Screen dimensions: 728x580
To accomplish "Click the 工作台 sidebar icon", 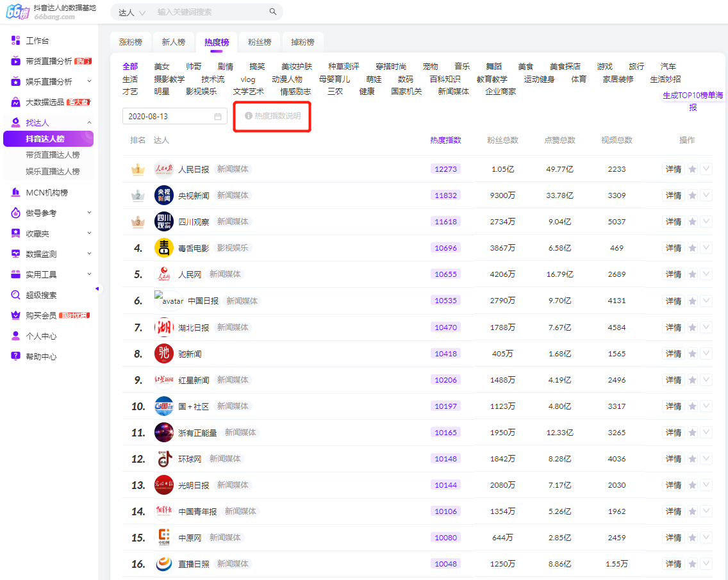I will pyautogui.click(x=16, y=41).
